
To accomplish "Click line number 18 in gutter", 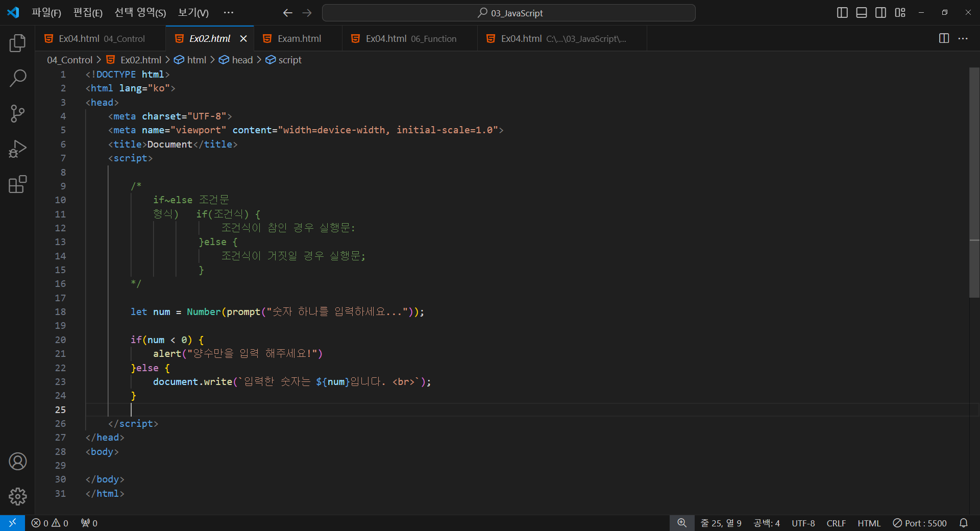I will click(x=60, y=311).
